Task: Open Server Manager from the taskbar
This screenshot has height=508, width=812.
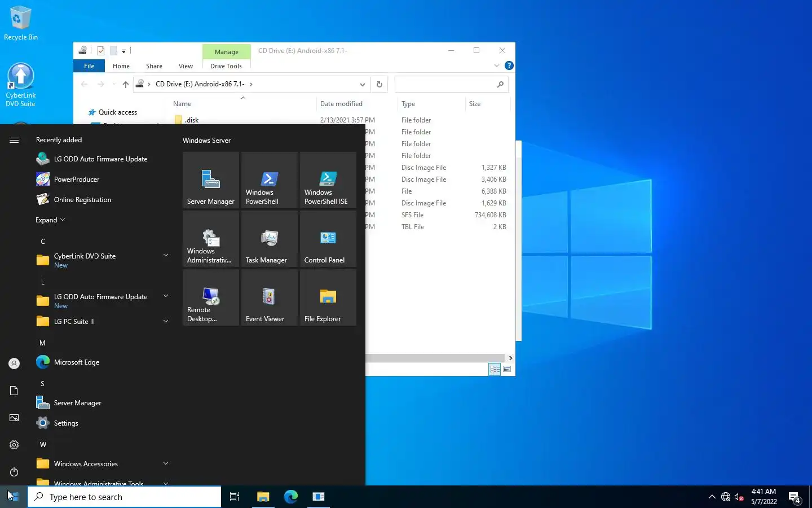Action: click(319, 497)
